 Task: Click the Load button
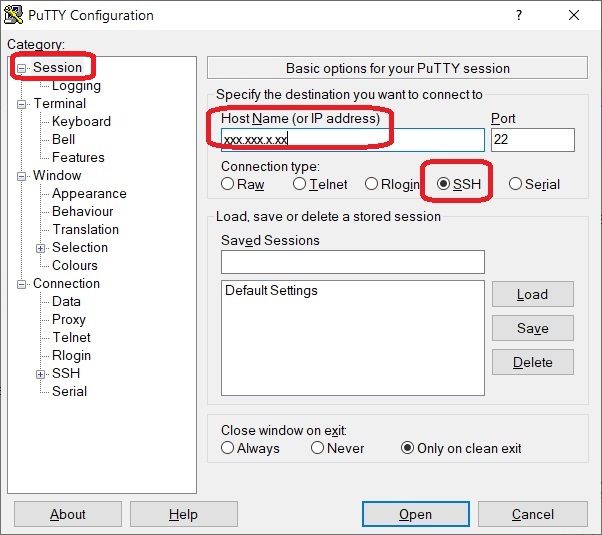(533, 294)
